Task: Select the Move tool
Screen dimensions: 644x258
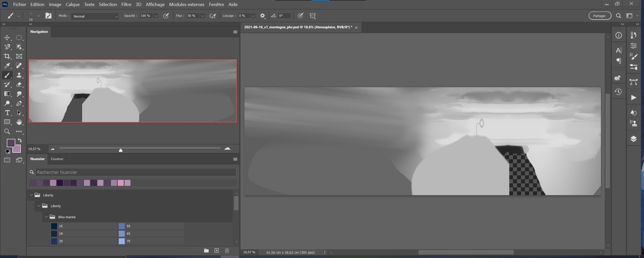Action: point(7,38)
